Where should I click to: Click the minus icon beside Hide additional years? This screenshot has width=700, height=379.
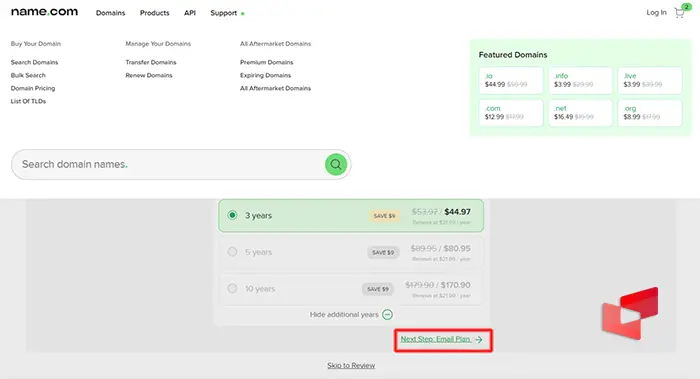coord(388,315)
